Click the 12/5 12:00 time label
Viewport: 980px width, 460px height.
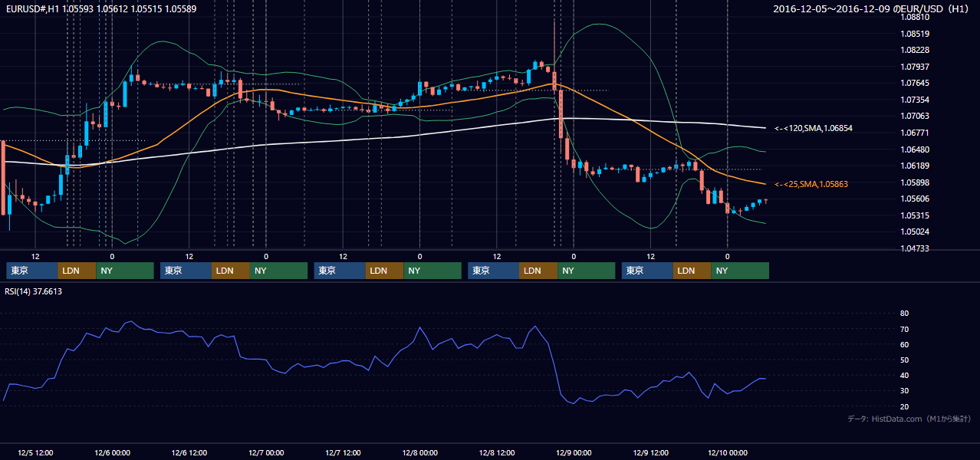(x=35, y=452)
